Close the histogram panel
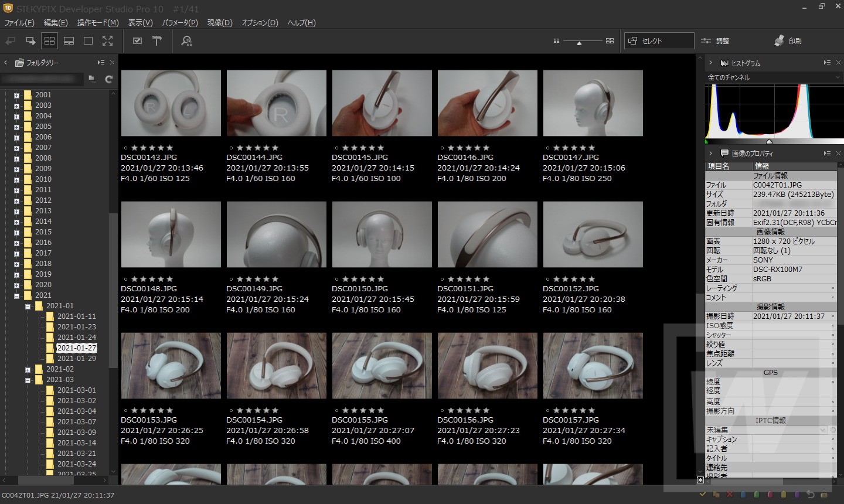 pyautogui.click(x=838, y=63)
